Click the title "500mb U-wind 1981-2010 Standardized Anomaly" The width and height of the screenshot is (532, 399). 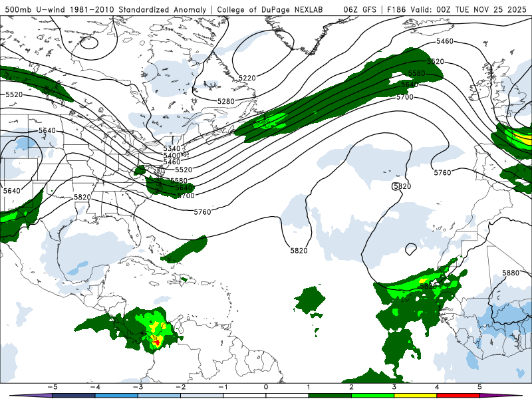(x=106, y=9)
